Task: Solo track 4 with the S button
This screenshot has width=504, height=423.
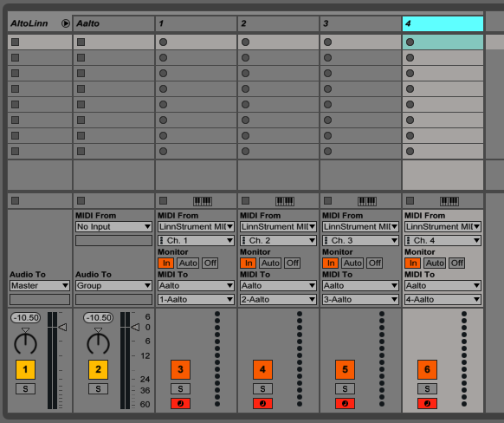Action: click(427, 389)
